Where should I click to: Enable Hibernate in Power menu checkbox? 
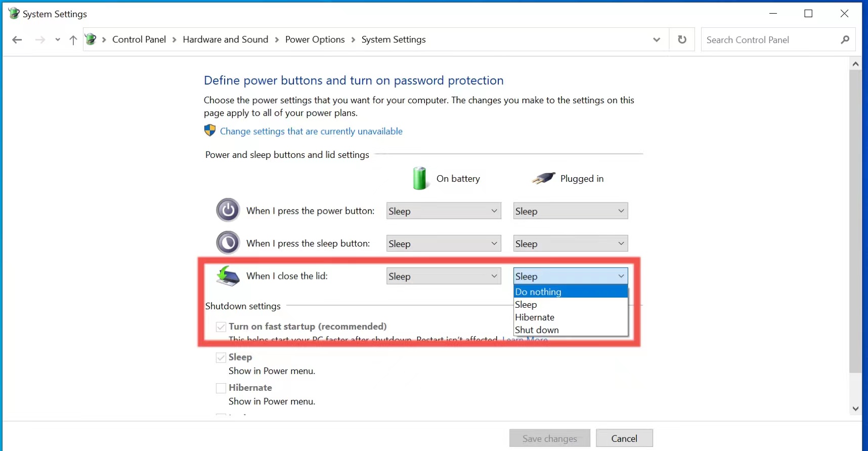pyautogui.click(x=221, y=388)
